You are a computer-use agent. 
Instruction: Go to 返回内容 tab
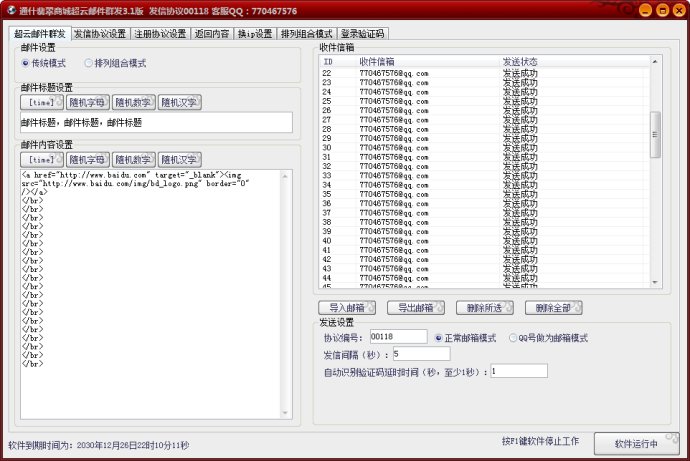[212, 33]
